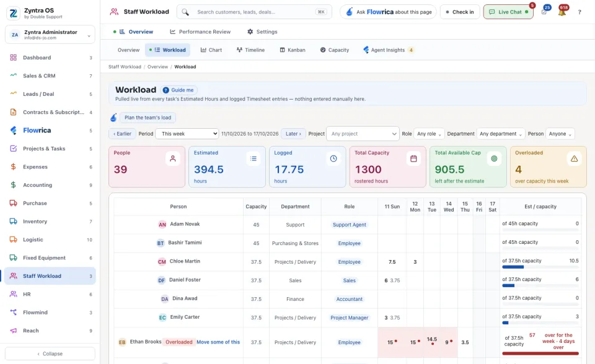The width and height of the screenshot is (595, 364).
Task: Click the Project Manager role tag
Action: pyautogui.click(x=350, y=318)
